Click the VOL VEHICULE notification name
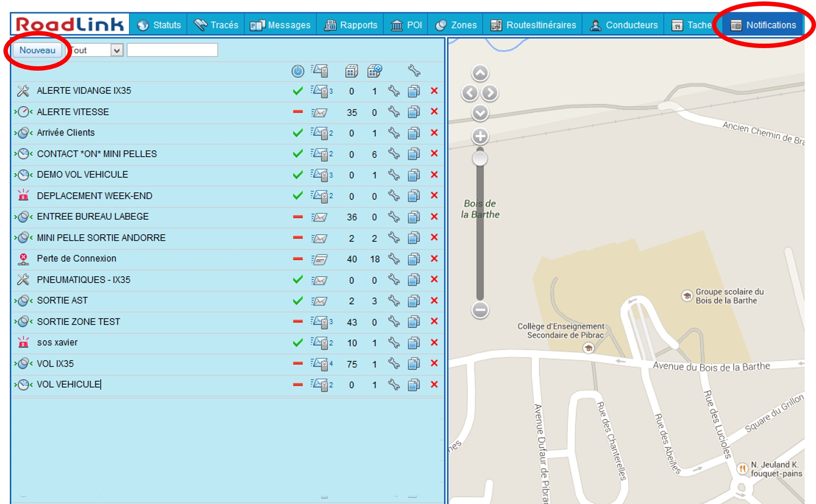This screenshot has width=816, height=504. (69, 384)
